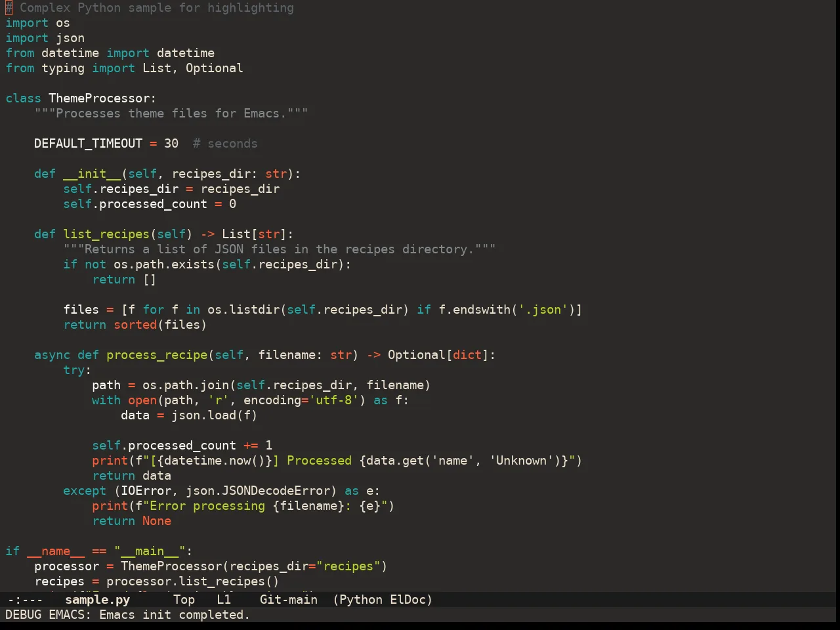The height and width of the screenshot is (630, 840).
Task: Click 'Error processing' f-string text
Action: 207,506
